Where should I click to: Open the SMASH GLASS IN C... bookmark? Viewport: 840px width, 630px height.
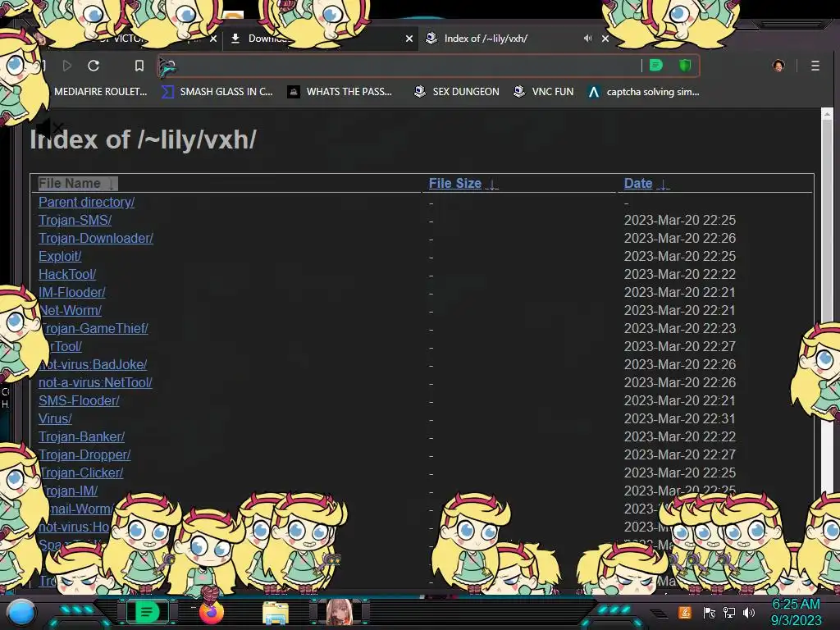click(217, 92)
